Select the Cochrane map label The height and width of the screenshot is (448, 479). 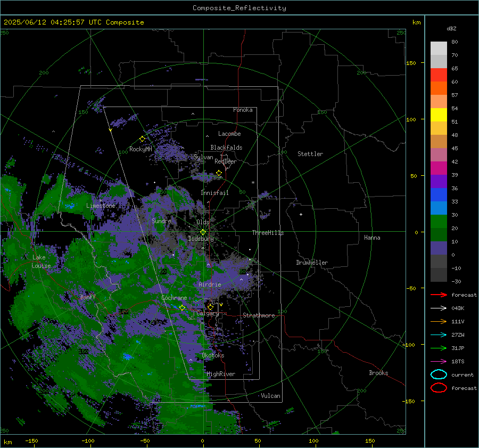point(174,298)
